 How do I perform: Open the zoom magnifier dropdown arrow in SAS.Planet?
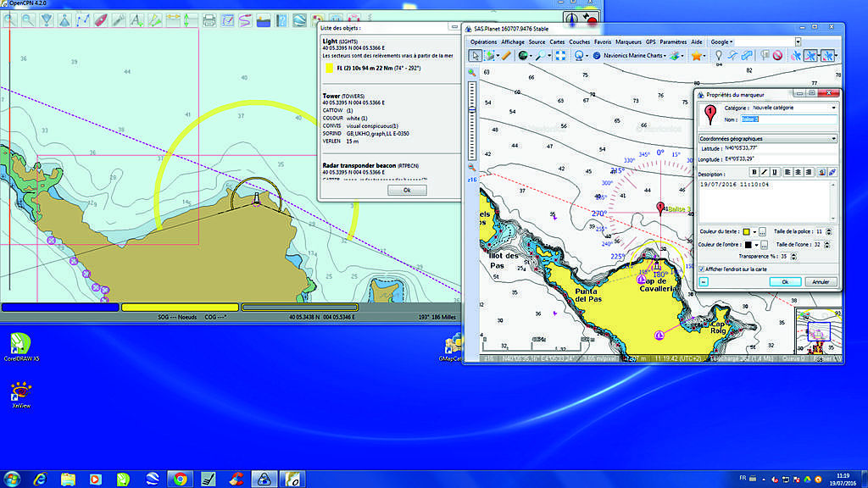click(x=549, y=56)
